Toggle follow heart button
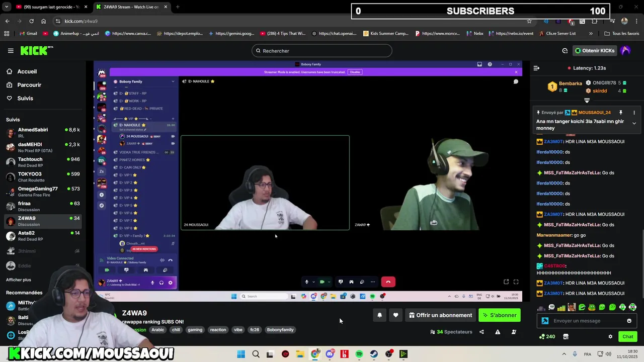The image size is (644, 362). pyautogui.click(x=395, y=315)
